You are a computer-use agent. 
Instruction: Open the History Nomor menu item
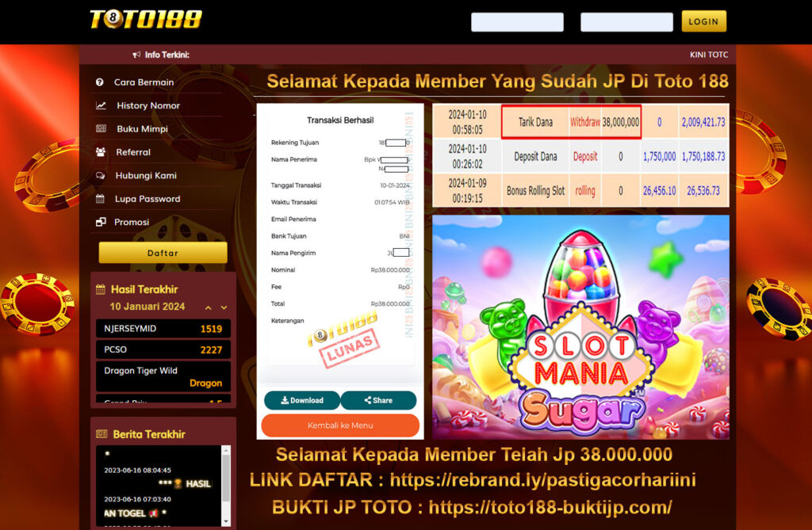[x=148, y=105]
